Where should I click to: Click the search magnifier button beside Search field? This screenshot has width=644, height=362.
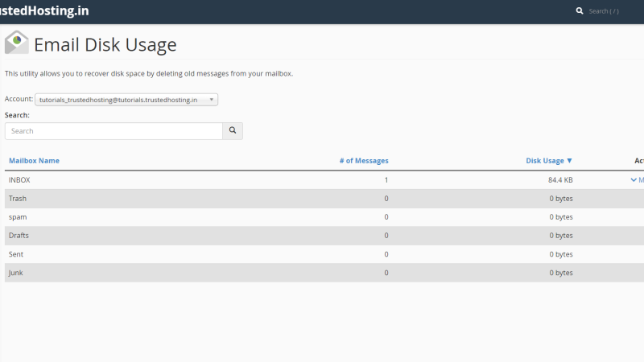pyautogui.click(x=233, y=130)
